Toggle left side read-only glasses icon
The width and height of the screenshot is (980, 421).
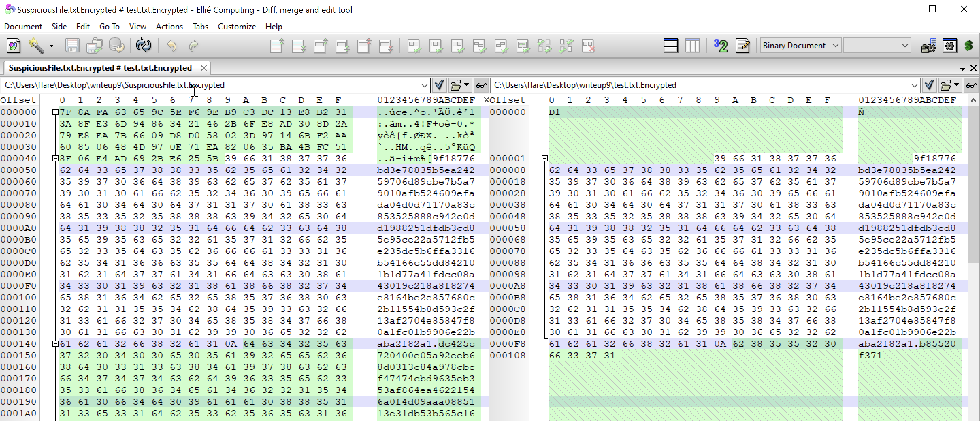coord(481,85)
